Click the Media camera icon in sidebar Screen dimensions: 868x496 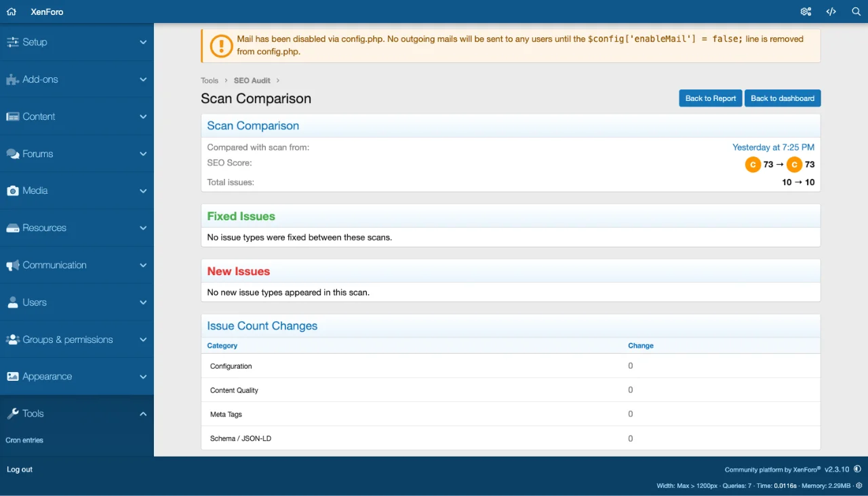(x=12, y=191)
